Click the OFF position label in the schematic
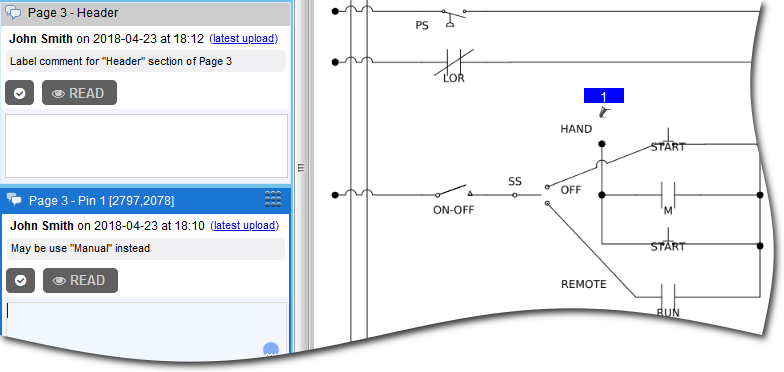 pyautogui.click(x=570, y=190)
